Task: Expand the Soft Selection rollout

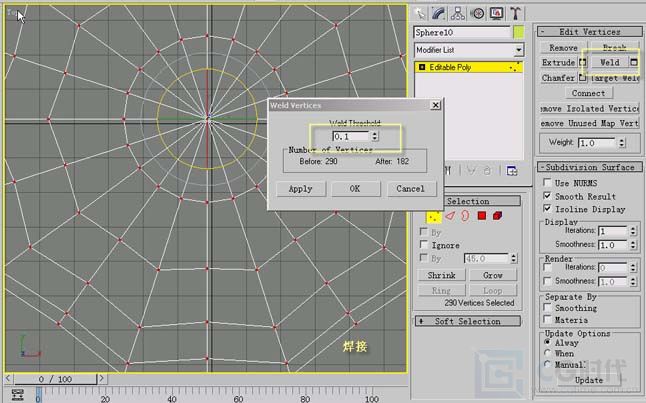Action: tap(468, 321)
